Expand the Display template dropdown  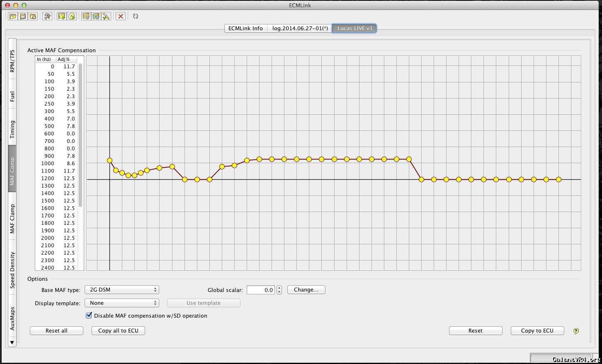[122, 303]
